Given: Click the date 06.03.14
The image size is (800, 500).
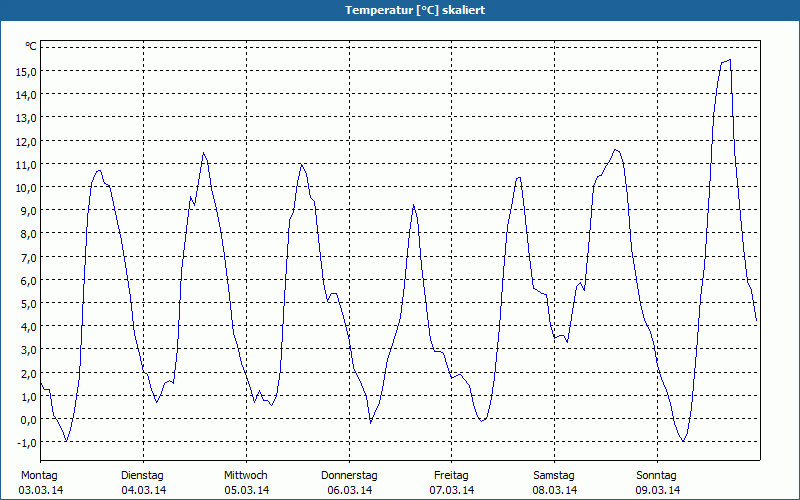Looking at the screenshot, I should 349,491.
